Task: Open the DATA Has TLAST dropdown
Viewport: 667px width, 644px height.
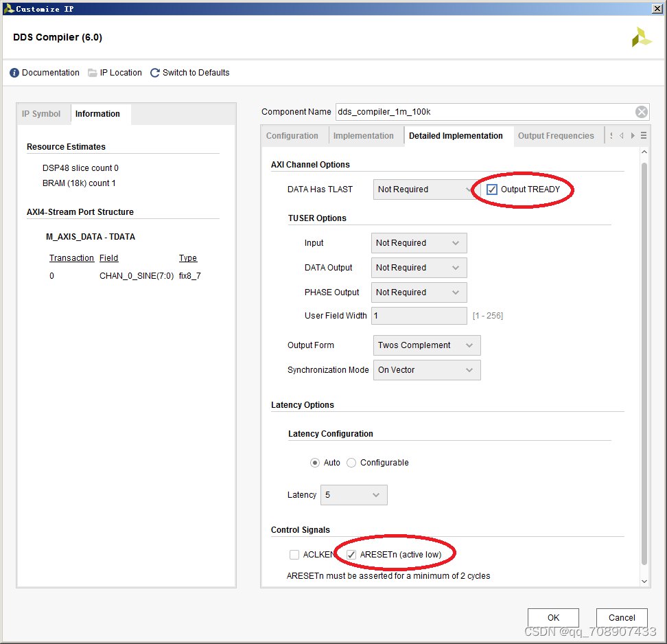Action: click(x=427, y=189)
